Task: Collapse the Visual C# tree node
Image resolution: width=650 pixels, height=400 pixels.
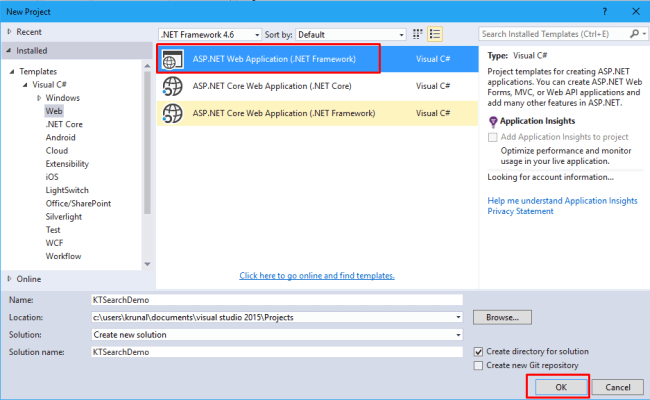Action: point(25,85)
